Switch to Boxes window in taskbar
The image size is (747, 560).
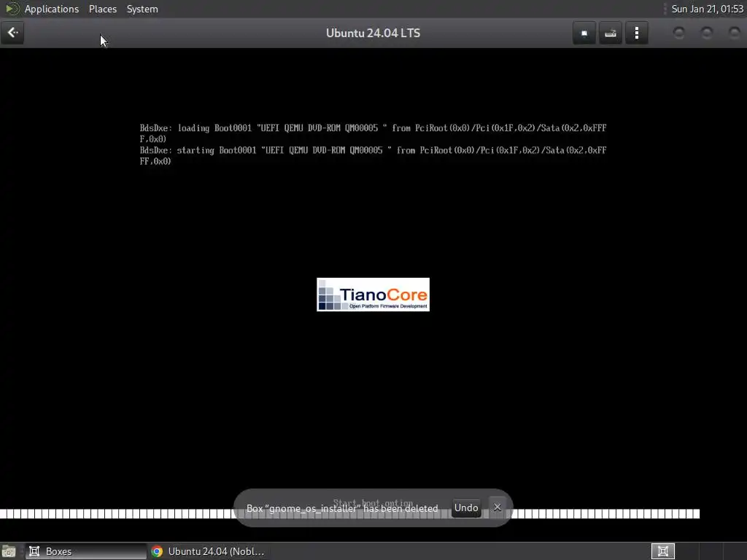tap(86, 551)
